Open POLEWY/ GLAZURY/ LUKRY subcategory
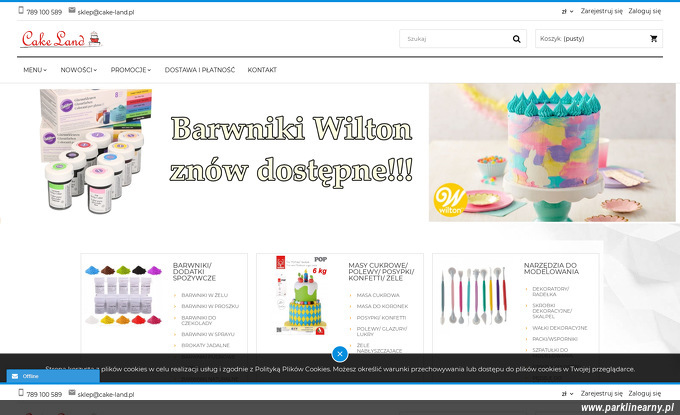This screenshot has height=415, width=680. coord(382,332)
